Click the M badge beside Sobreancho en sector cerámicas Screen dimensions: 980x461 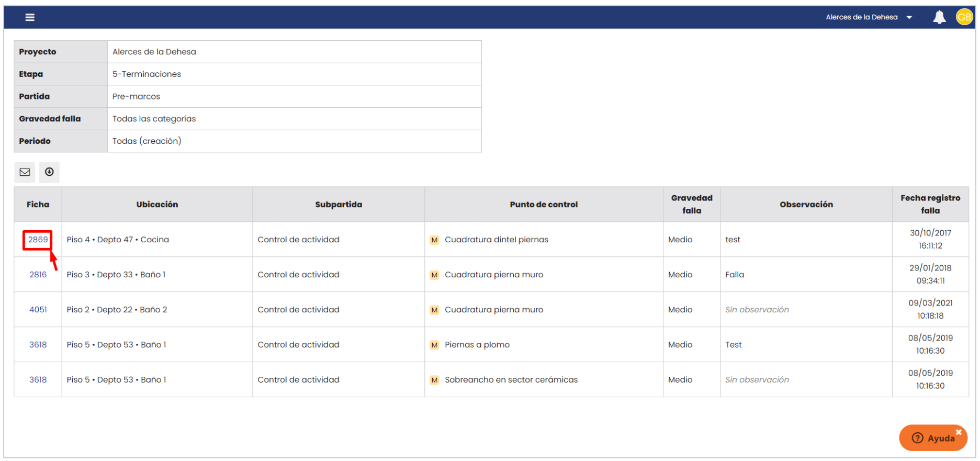coord(434,380)
